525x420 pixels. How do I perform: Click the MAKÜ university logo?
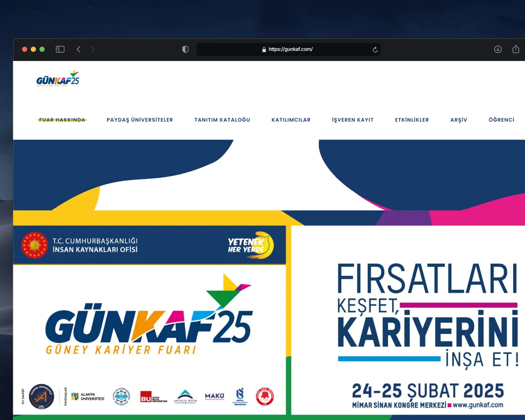(x=214, y=396)
